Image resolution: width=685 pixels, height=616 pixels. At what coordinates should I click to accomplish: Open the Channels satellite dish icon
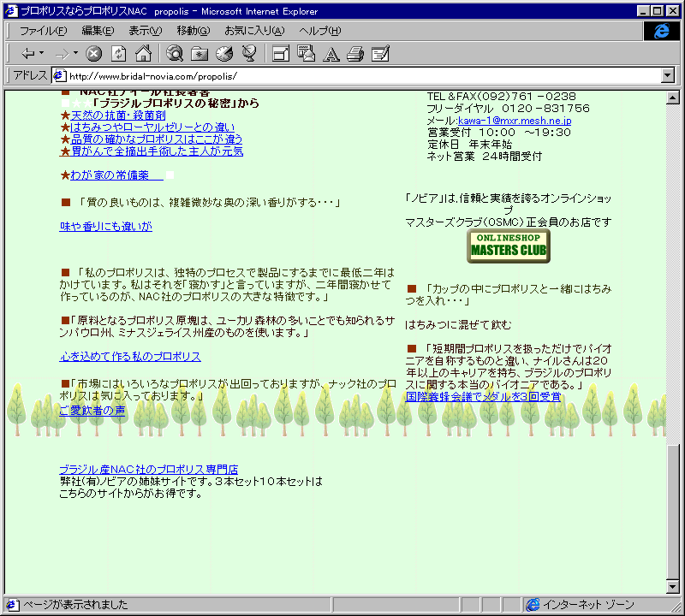click(249, 54)
